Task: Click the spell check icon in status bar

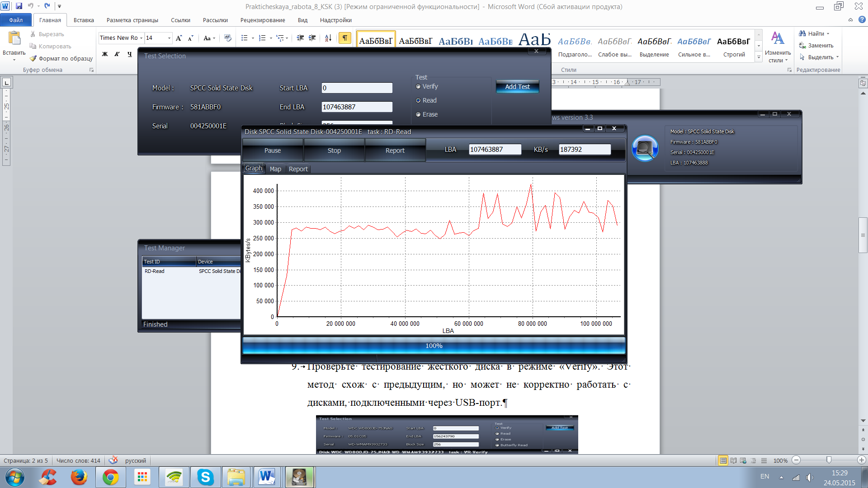Action: tap(113, 460)
